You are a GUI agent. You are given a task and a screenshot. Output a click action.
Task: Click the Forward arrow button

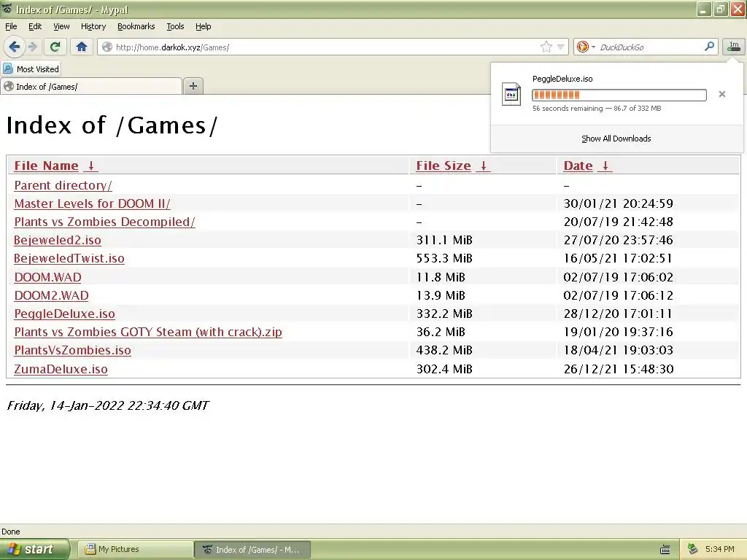[x=32, y=47]
